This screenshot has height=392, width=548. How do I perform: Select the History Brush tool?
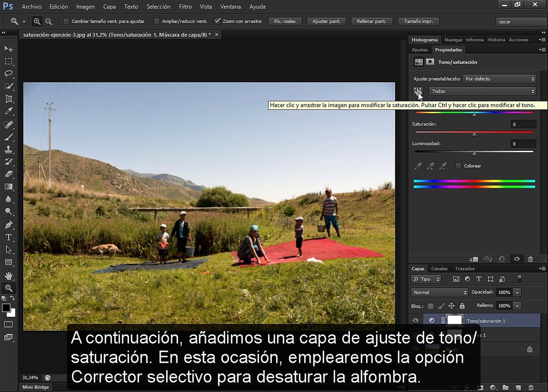coord(9,162)
